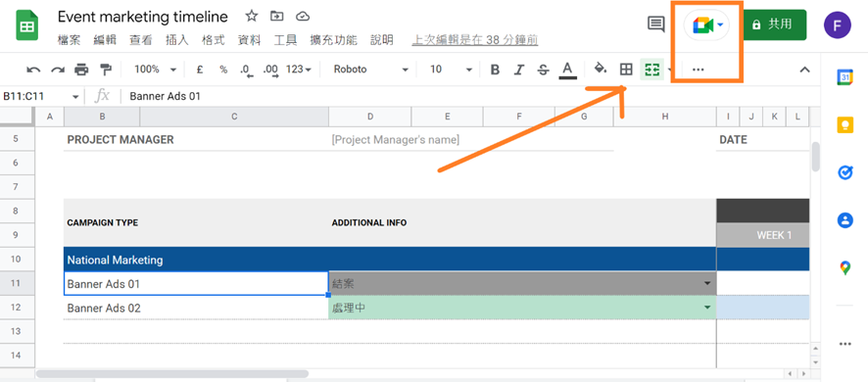Star the Event marketing timeline document

(252, 17)
